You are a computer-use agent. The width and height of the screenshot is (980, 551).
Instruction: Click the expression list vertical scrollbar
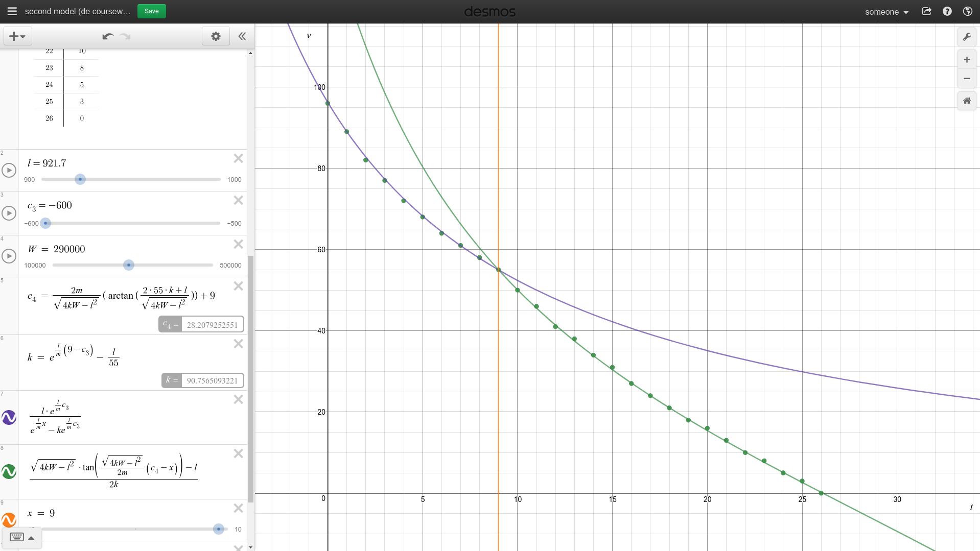pyautogui.click(x=250, y=378)
